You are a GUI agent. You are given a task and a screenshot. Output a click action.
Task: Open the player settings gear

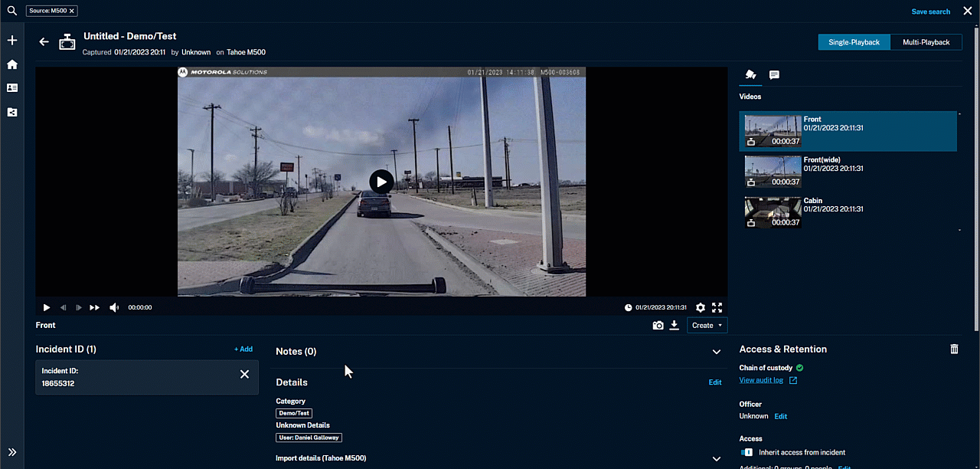[x=700, y=307]
